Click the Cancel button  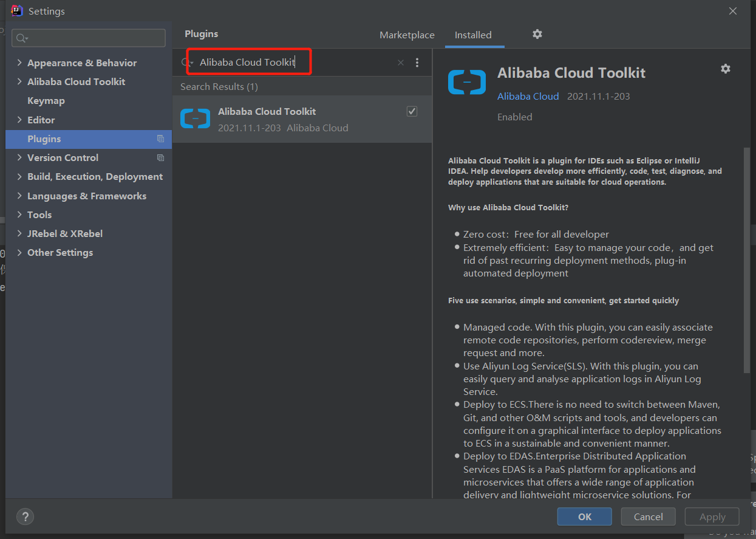(649, 517)
